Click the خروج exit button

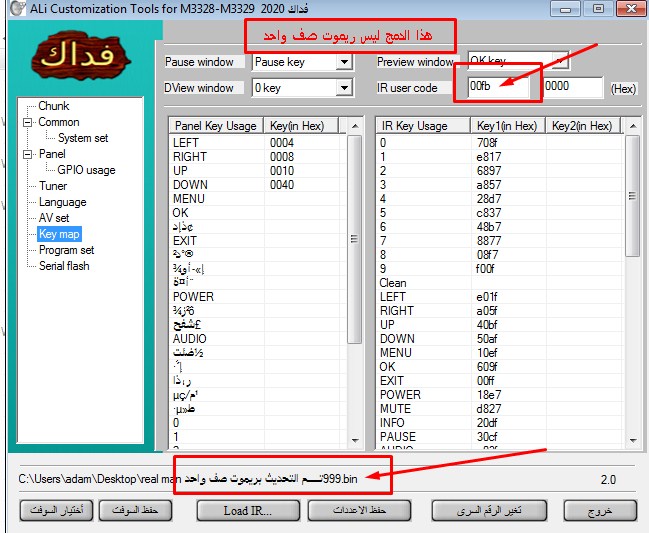600,511
